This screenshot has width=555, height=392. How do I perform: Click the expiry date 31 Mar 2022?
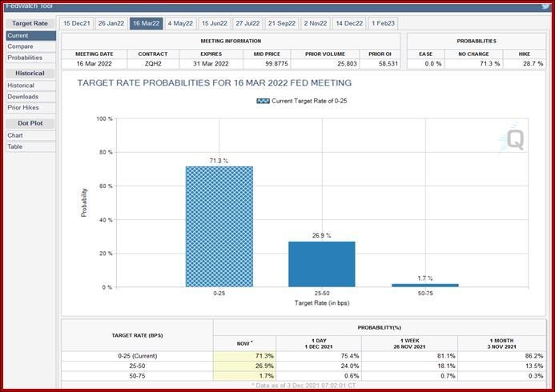(x=211, y=64)
